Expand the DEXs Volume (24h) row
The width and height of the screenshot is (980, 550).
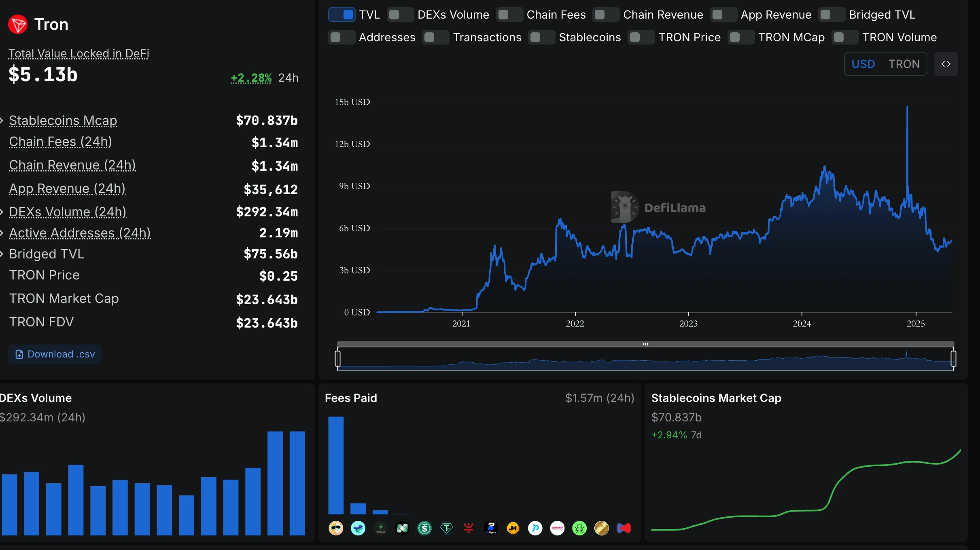[2, 212]
